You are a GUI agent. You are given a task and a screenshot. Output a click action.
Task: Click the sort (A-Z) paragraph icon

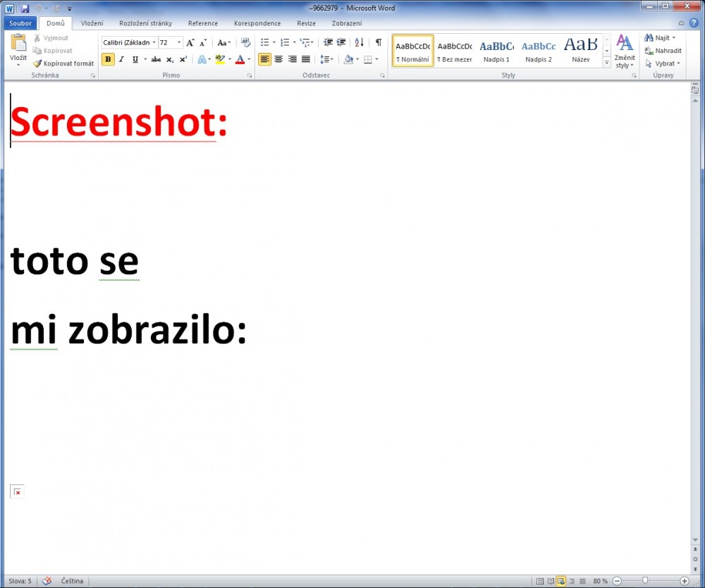click(x=360, y=43)
